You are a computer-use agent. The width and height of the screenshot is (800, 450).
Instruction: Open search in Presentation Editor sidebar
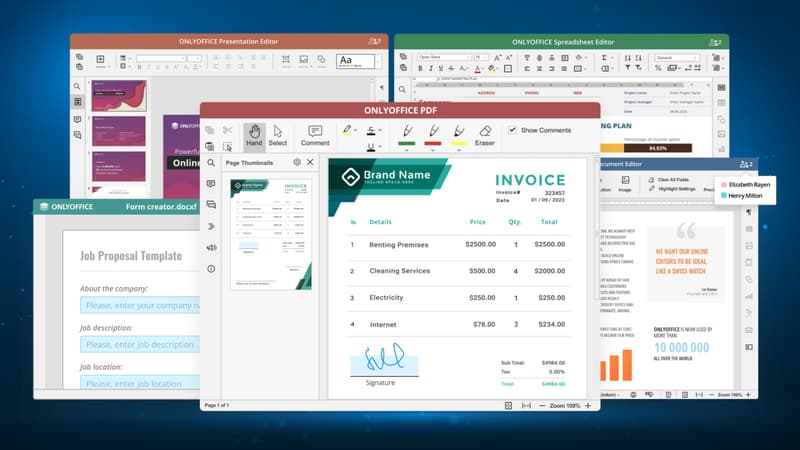coord(77,86)
